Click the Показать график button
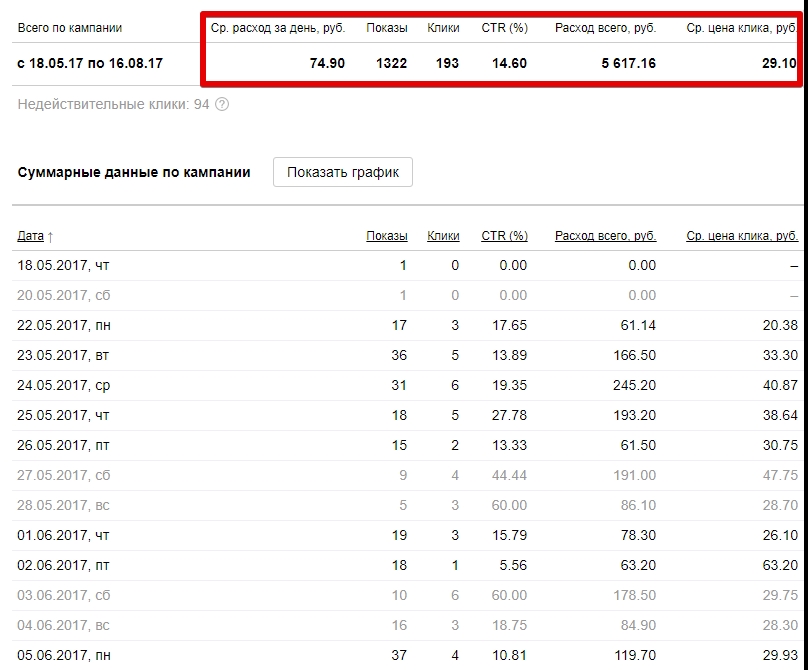Image resolution: width=808 pixels, height=670 pixels. click(343, 172)
